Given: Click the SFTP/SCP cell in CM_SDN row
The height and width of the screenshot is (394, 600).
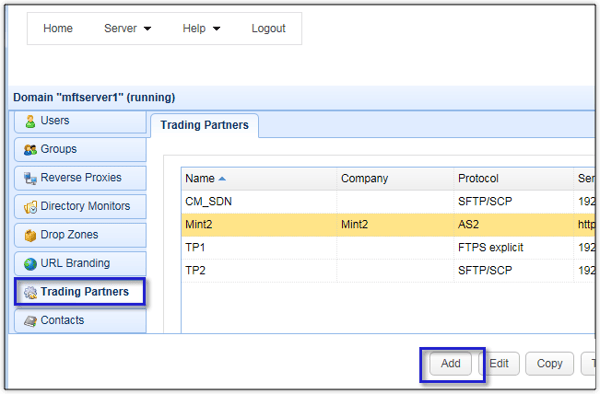Looking at the screenshot, I should tap(514, 202).
